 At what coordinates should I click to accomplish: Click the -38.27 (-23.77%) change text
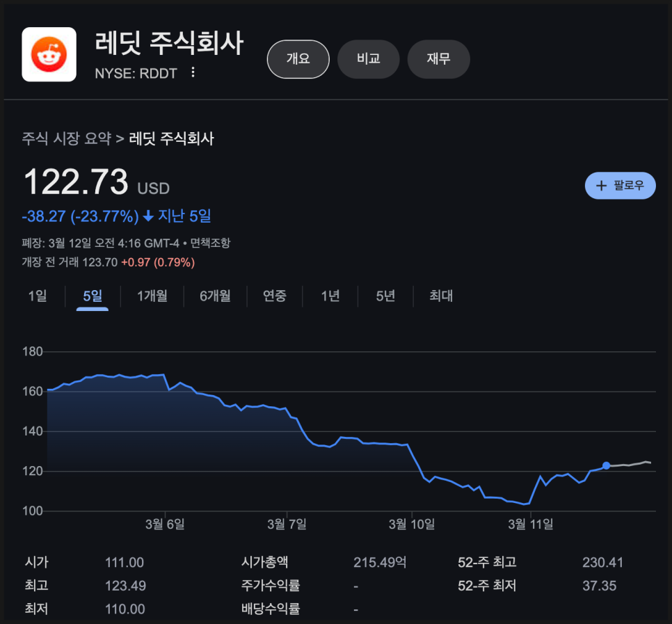(x=80, y=216)
